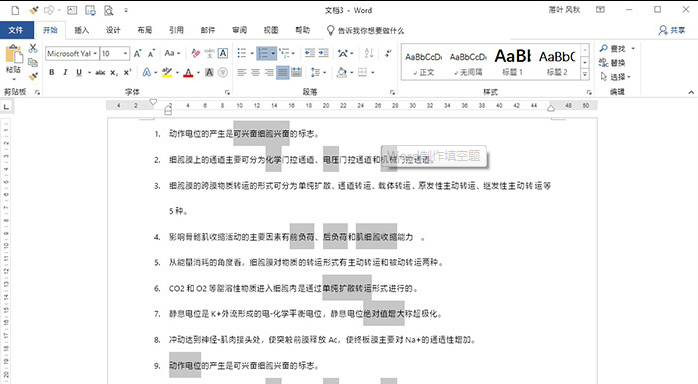Click the yellow text highlight color button

(167, 73)
